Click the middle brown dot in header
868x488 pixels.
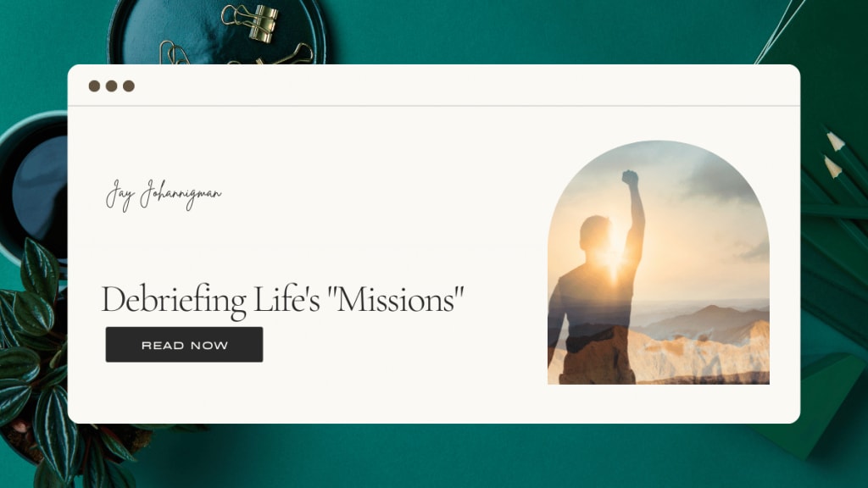[111, 86]
